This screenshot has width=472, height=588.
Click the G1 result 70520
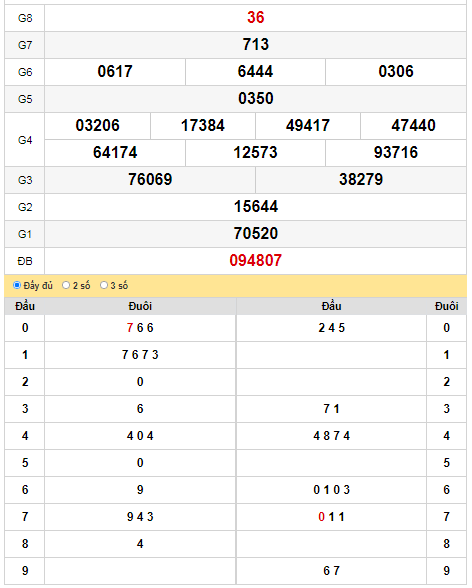pos(256,234)
